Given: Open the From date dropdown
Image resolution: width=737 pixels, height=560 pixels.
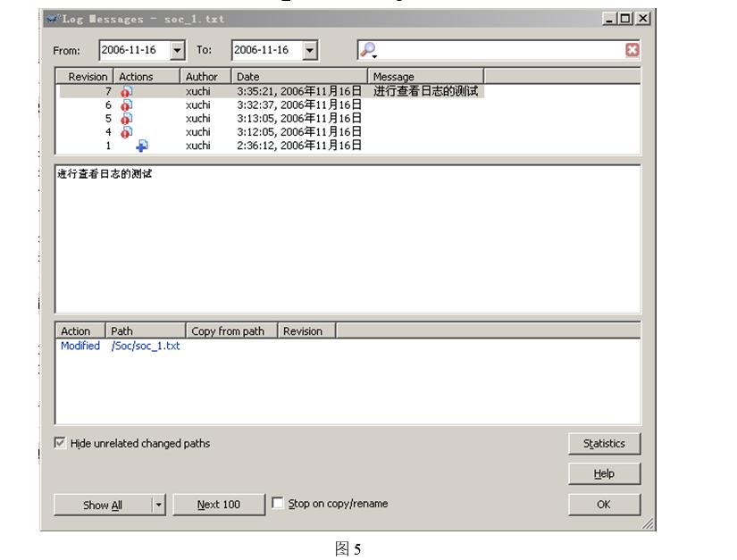Looking at the screenshot, I should pyautogui.click(x=177, y=50).
